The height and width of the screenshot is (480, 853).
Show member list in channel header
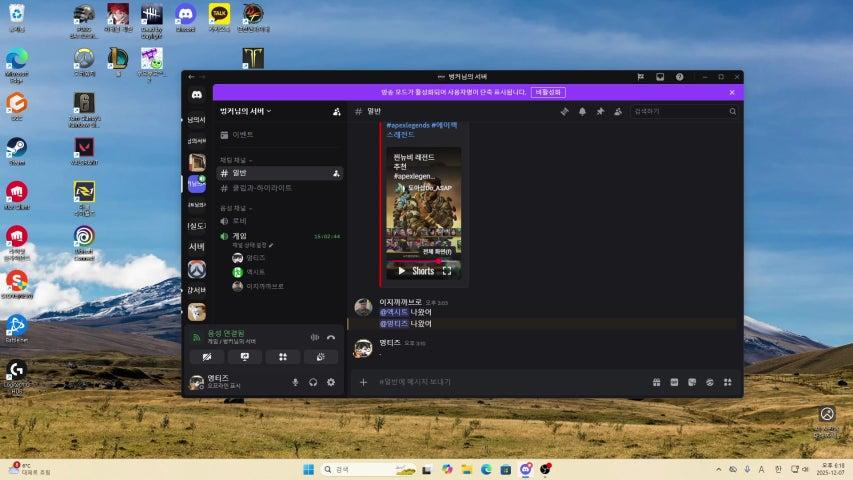point(618,112)
